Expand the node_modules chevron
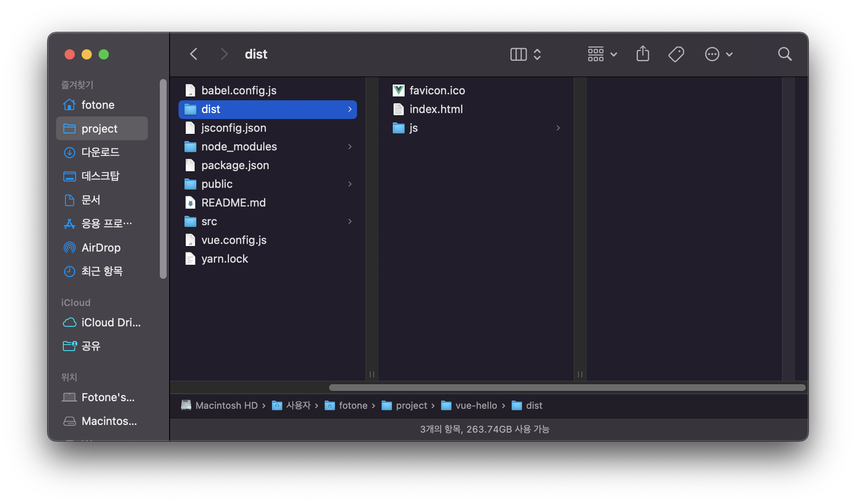 pyautogui.click(x=350, y=147)
